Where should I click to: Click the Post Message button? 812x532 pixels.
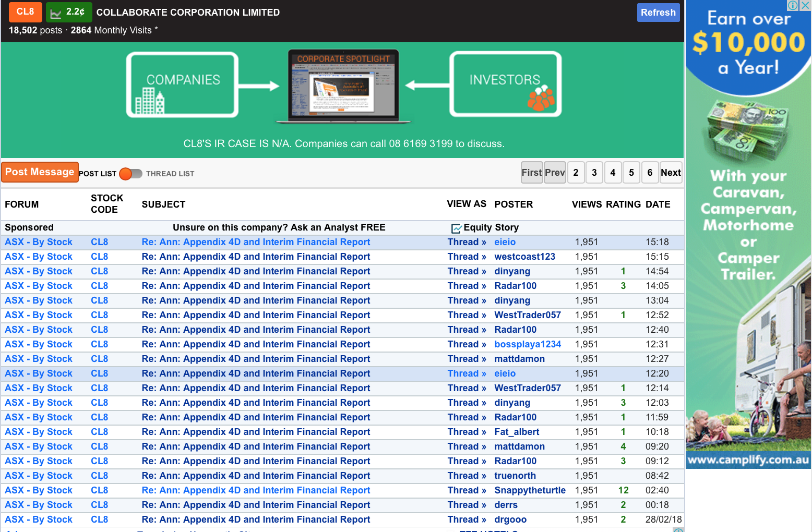coord(40,172)
